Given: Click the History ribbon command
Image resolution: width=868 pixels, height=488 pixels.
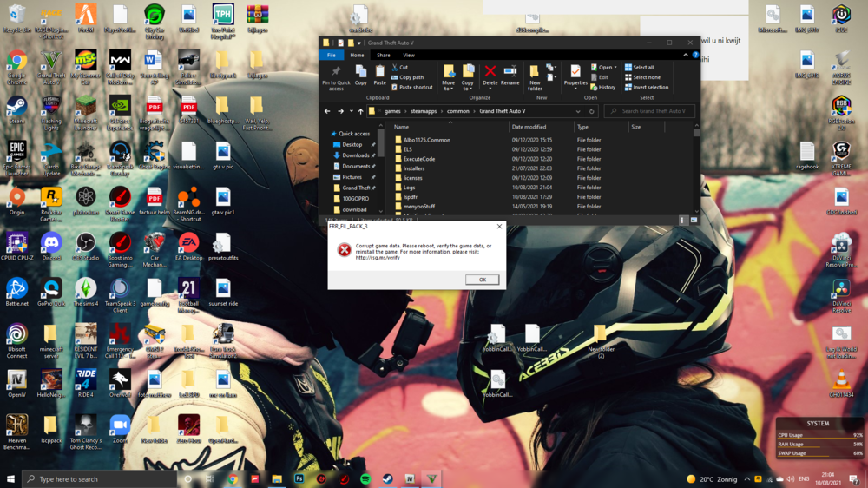Looking at the screenshot, I should pos(603,87).
